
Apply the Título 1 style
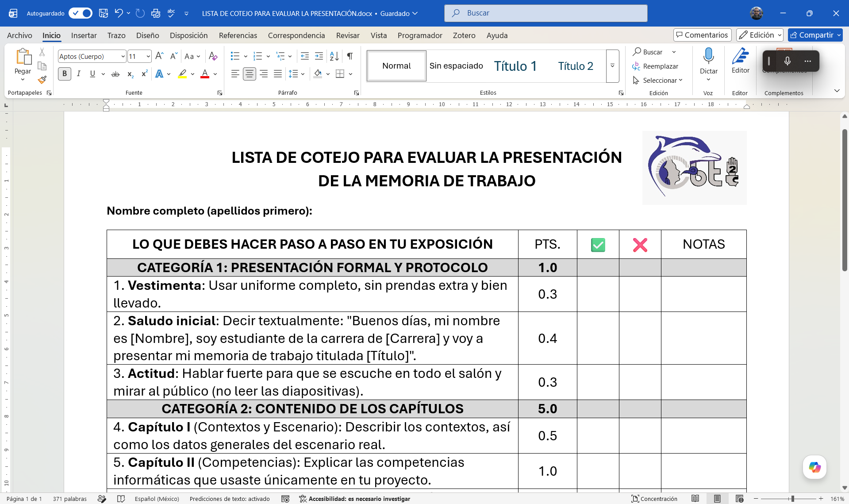(x=515, y=66)
